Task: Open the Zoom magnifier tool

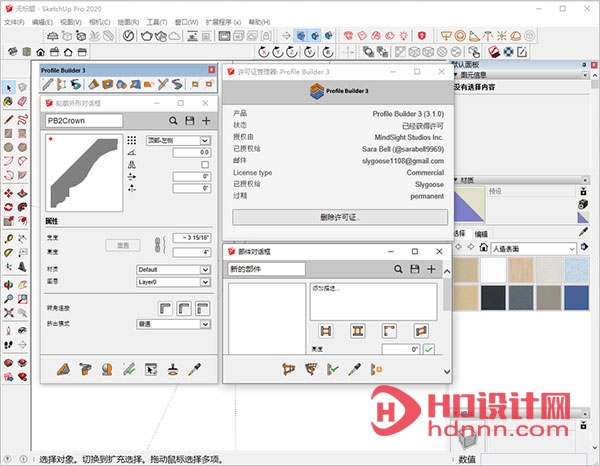Action: (8, 299)
